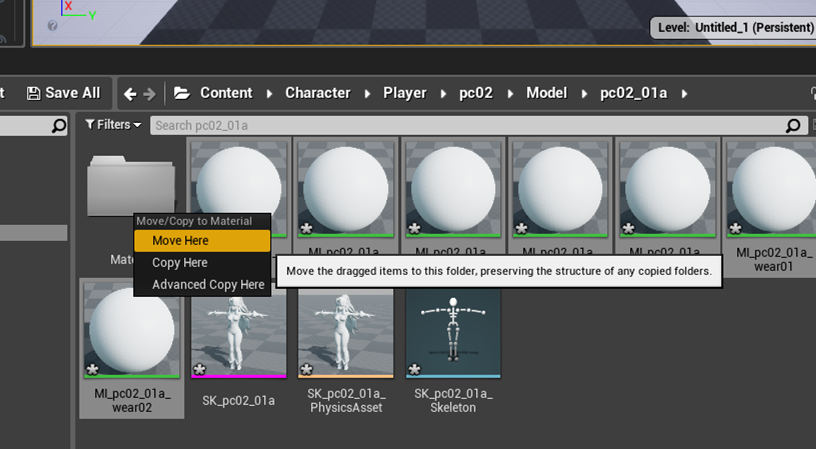Image resolution: width=816 pixels, height=449 pixels.
Task: Expand arrow after Player breadcrumb
Action: [x=443, y=94]
